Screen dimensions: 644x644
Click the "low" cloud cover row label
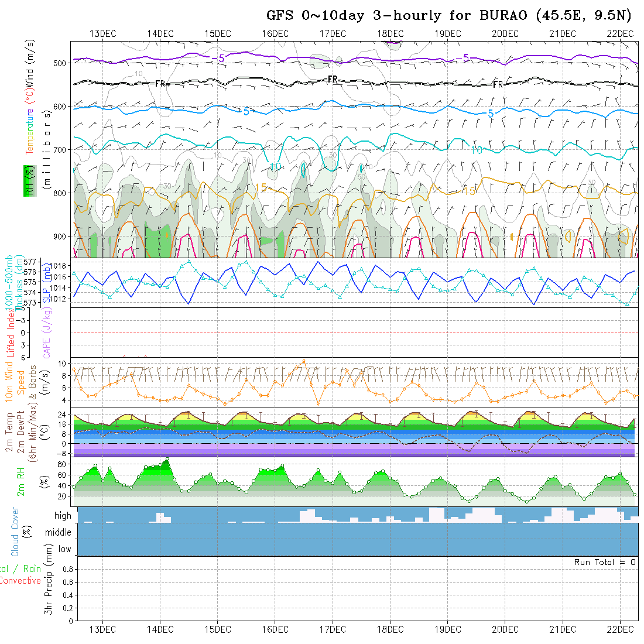64,549
